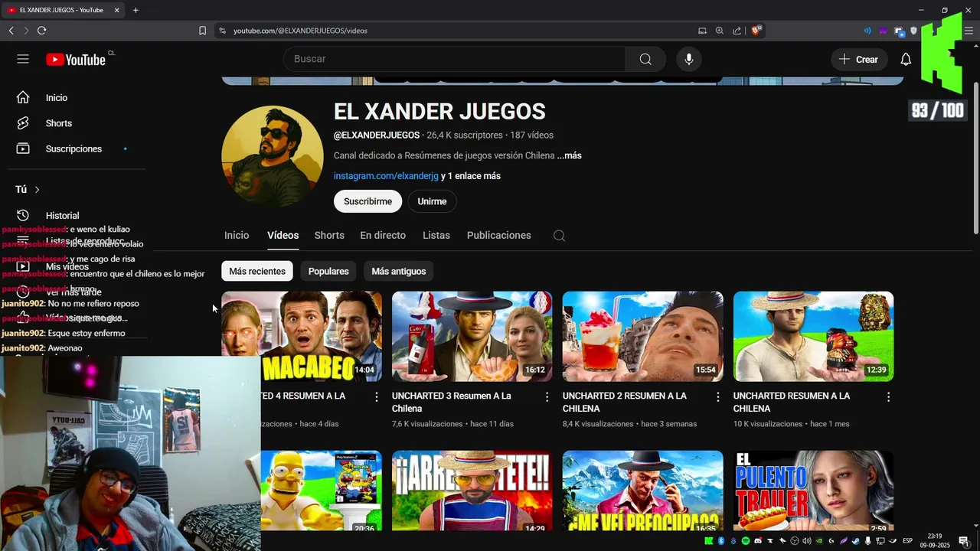Open the EL PULENTO TRAILER video thumbnail

coord(813,491)
